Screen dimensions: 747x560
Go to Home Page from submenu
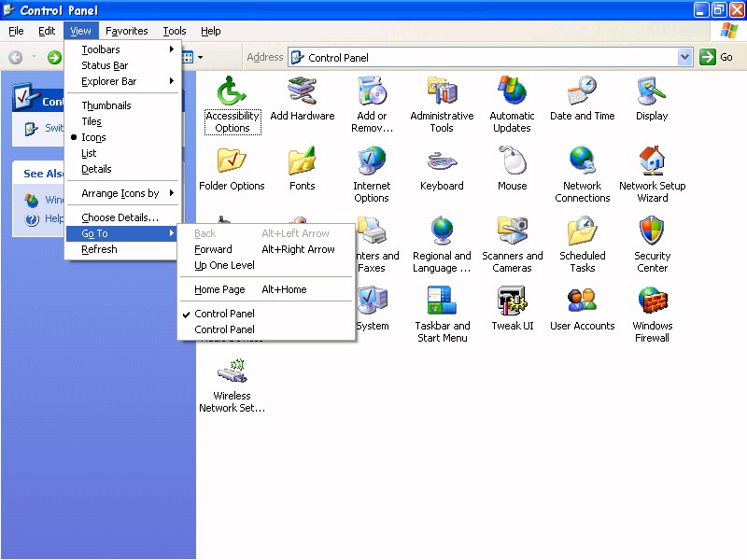(266, 289)
